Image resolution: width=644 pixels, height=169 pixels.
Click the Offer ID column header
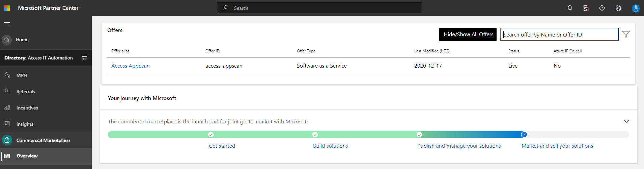(213, 51)
